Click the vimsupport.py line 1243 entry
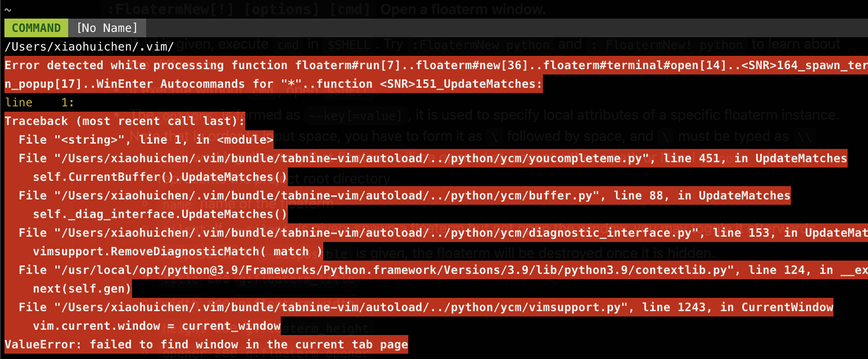Image resolution: width=868 pixels, height=359 pixels. pyautogui.click(x=425, y=307)
